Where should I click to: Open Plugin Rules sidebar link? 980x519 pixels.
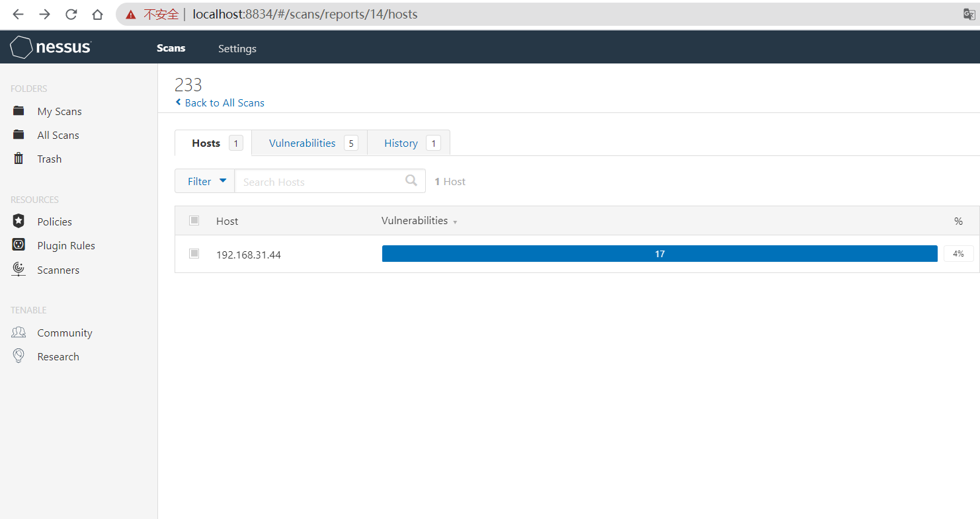coord(66,245)
